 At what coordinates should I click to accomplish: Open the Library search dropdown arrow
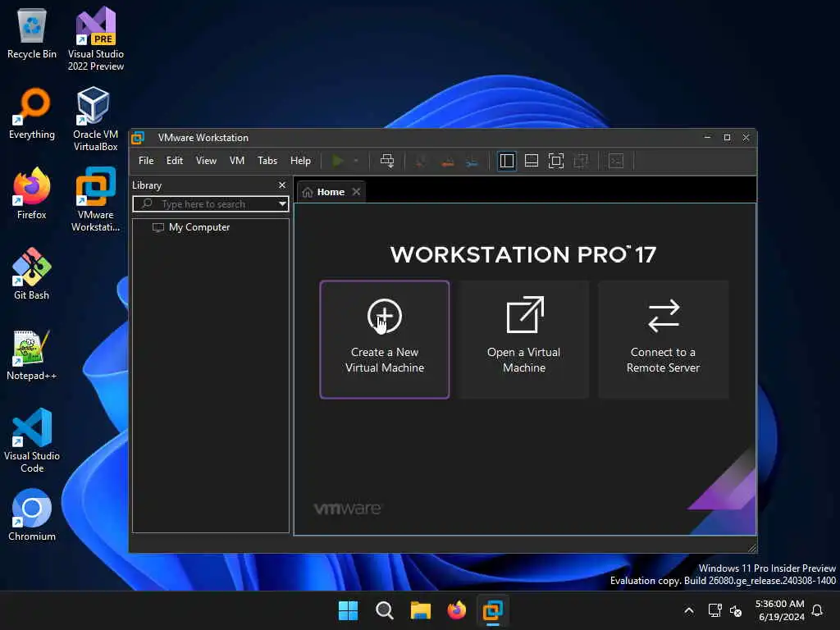(x=282, y=204)
